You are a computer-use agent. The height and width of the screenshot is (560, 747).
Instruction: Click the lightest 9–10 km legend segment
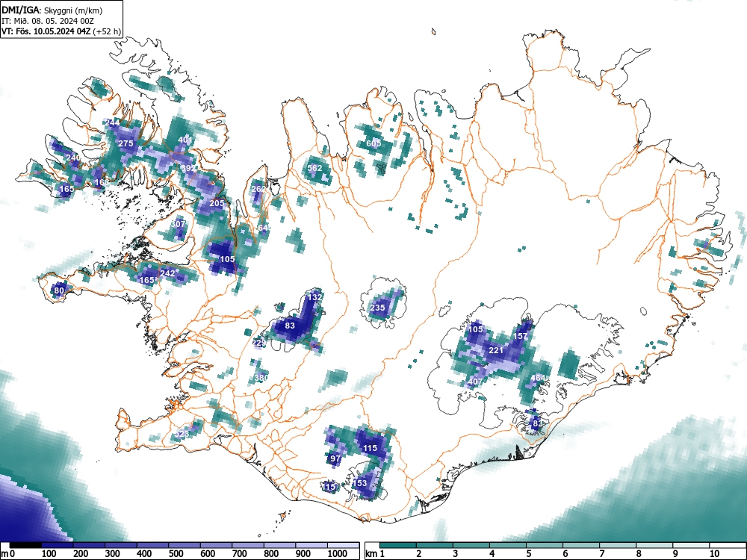691,545
